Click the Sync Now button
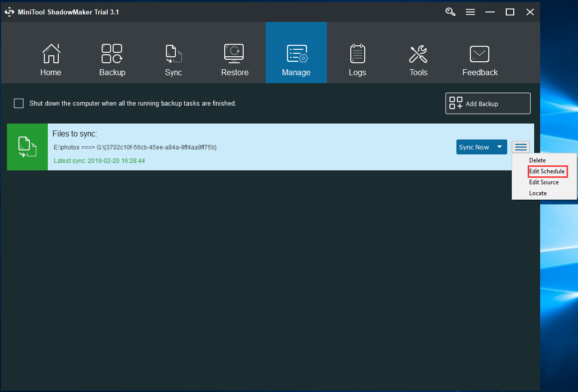The height and width of the screenshot is (392, 578). click(474, 147)
